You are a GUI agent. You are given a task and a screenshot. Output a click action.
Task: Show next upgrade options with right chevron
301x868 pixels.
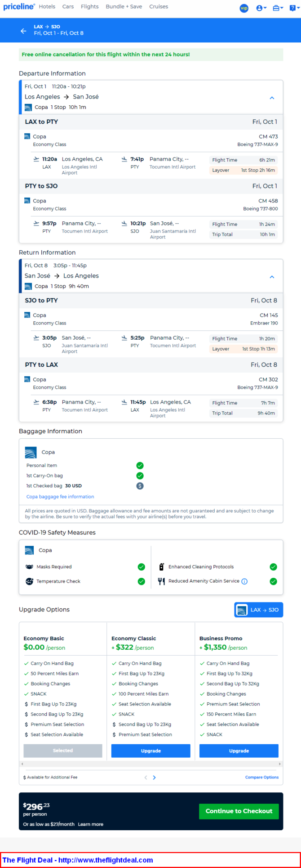(154, 777)
